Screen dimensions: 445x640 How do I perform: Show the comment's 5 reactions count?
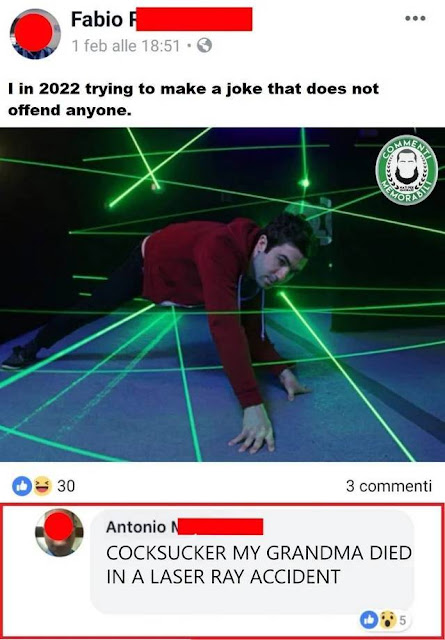tap(402, 620)
